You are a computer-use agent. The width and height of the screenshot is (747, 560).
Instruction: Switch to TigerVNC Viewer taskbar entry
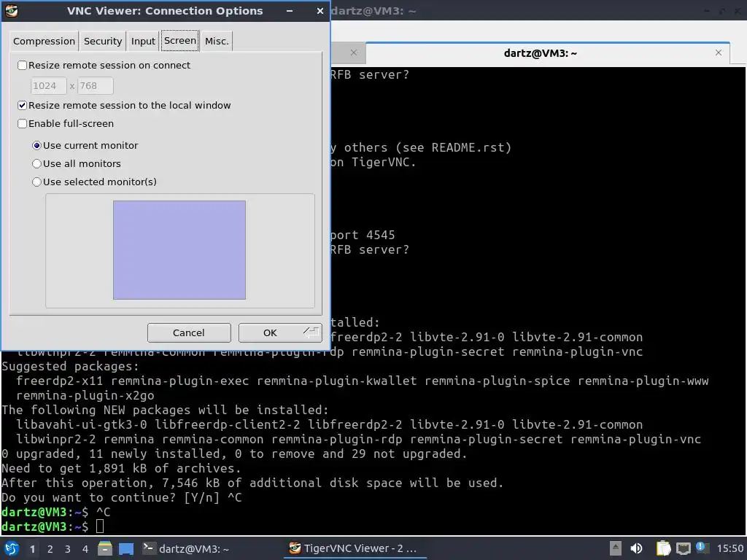click(x=355, y=548)
